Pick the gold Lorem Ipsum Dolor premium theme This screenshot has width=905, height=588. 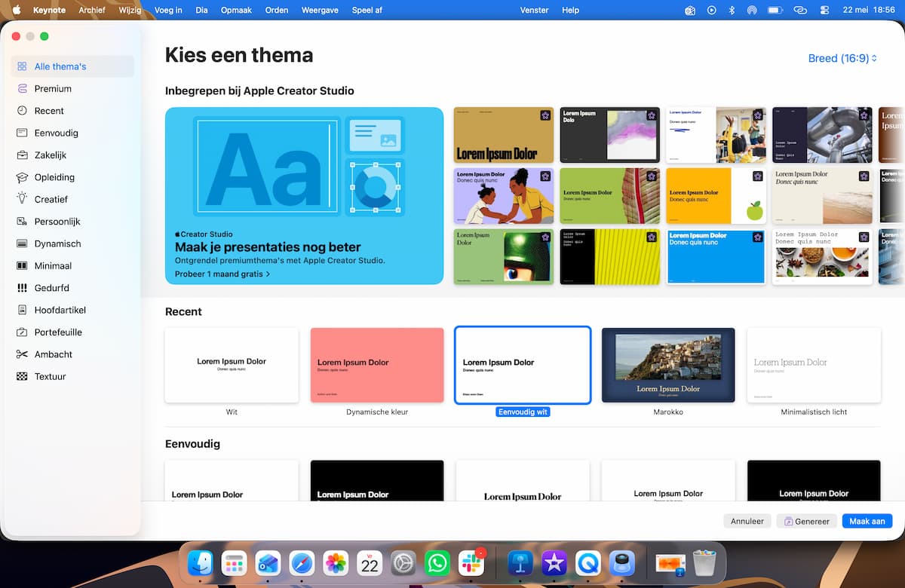[504, 135]
